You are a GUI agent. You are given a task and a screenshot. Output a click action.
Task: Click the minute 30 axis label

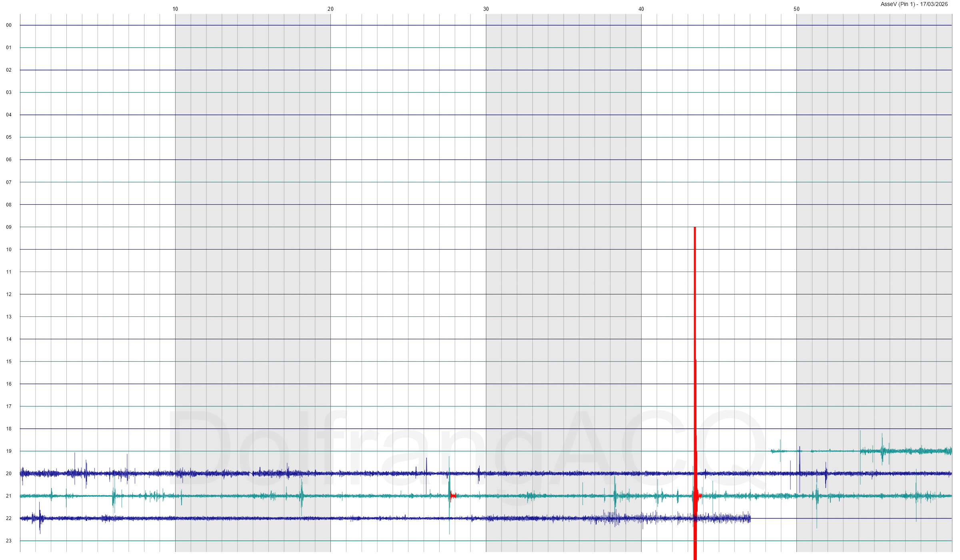point(486,9)
